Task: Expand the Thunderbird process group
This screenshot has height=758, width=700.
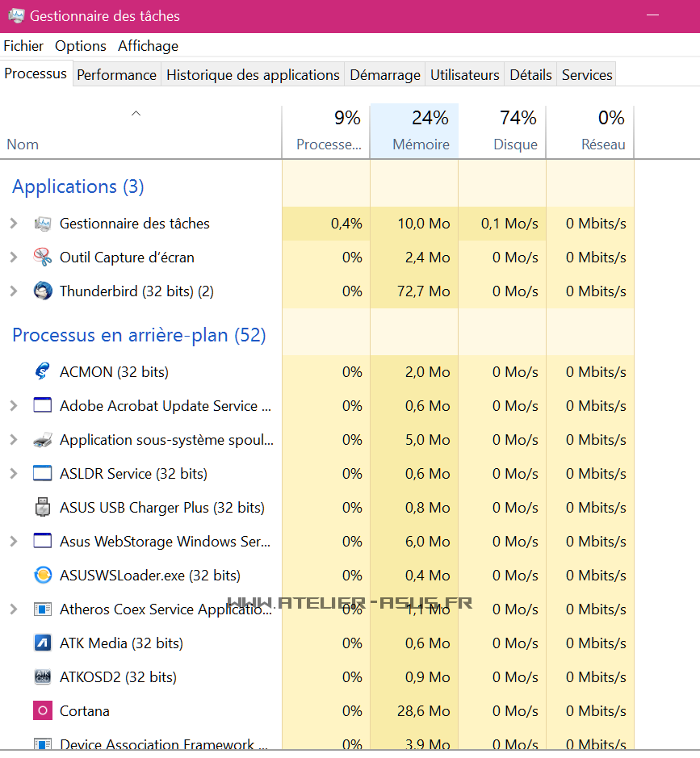Action: tap(14, 291)
